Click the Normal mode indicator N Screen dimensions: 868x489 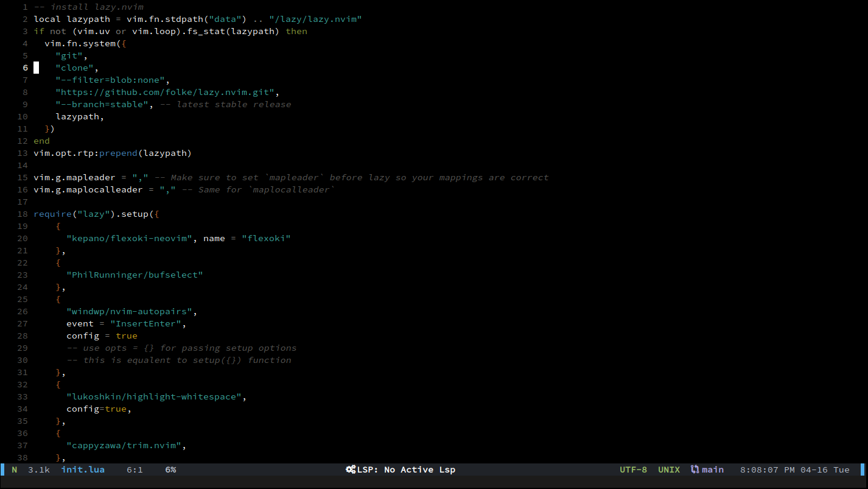click(x=14, y=470)
